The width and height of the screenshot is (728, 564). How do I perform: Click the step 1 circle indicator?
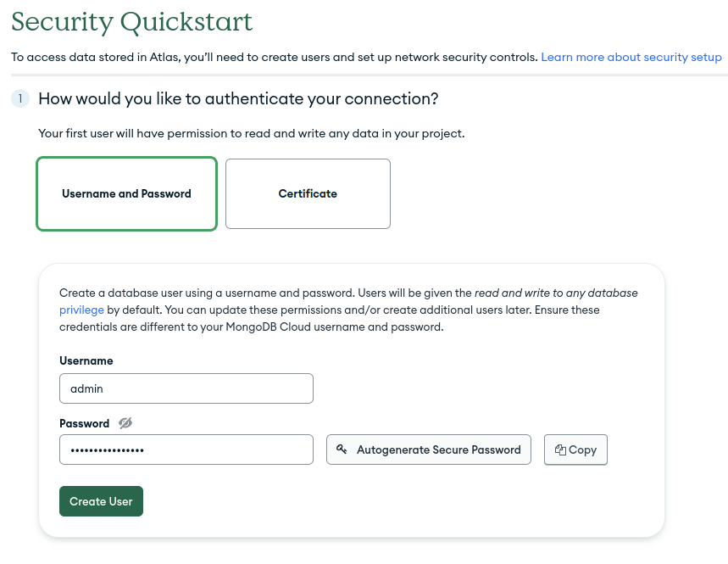(19, 98)
